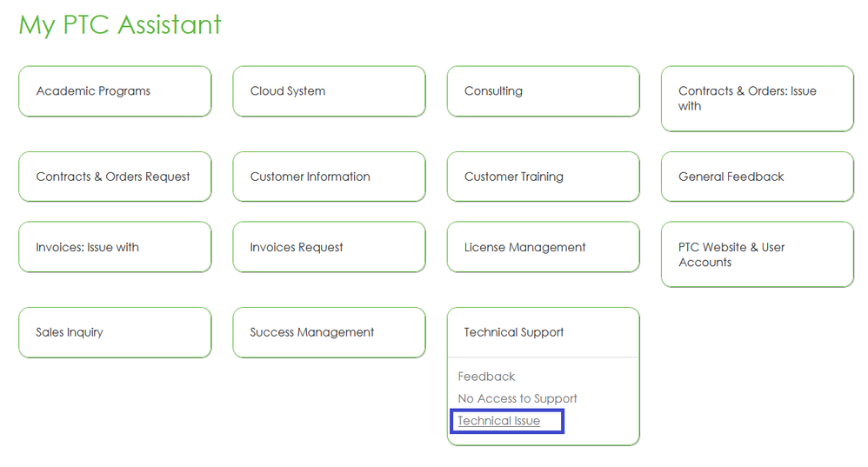Screen dimensions: 868x467
Task: Open Contracts & Orders Request
Action: click(115, 177)
